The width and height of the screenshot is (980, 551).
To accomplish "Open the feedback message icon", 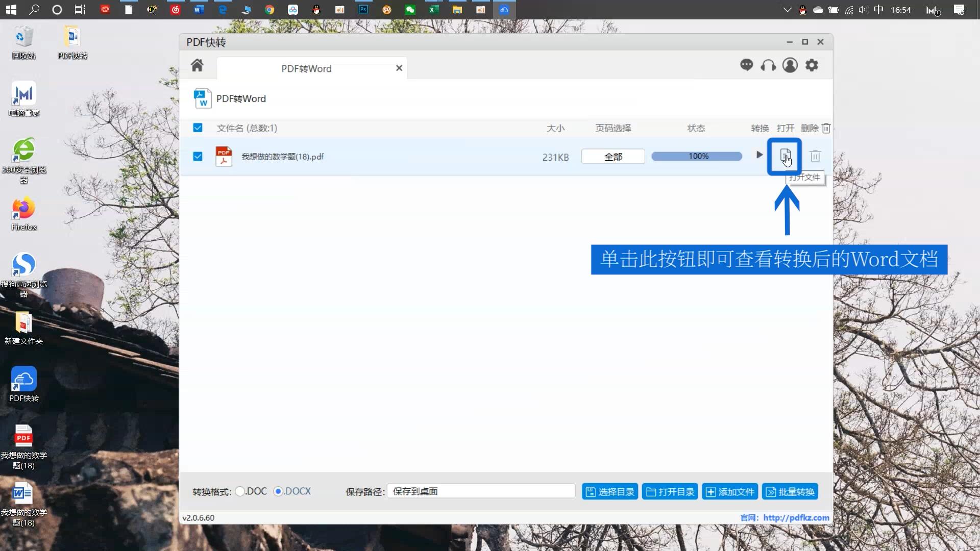I will pos(747,65).
